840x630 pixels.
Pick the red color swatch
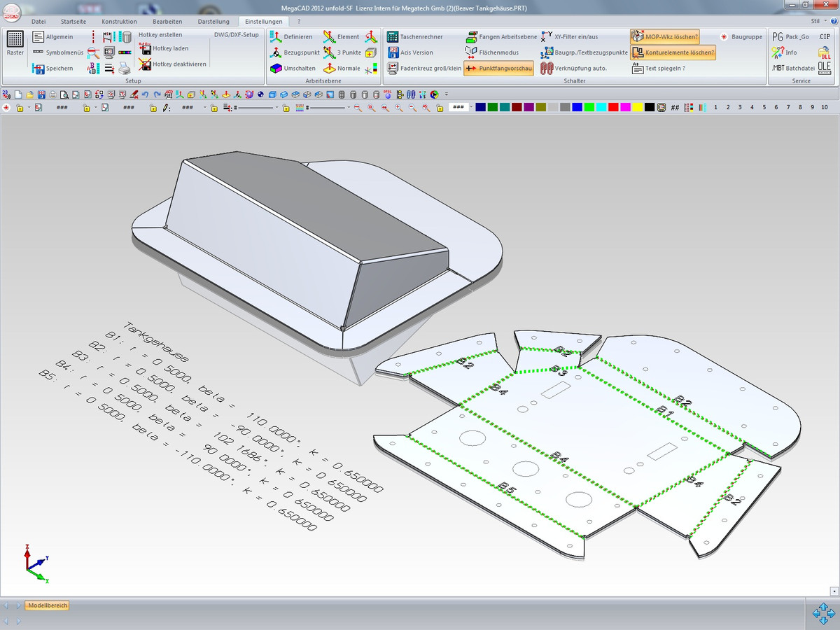pyautogui.click(x=613, y=107)
